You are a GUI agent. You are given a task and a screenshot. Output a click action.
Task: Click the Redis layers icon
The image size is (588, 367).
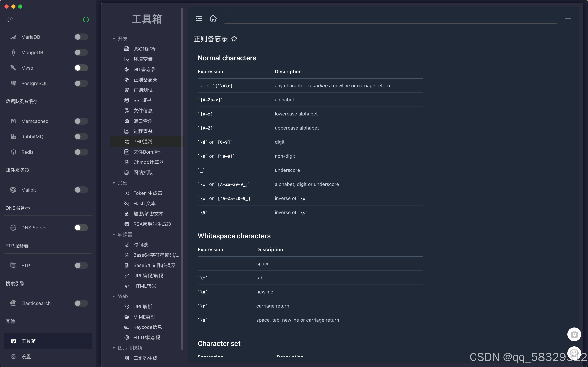13,152
